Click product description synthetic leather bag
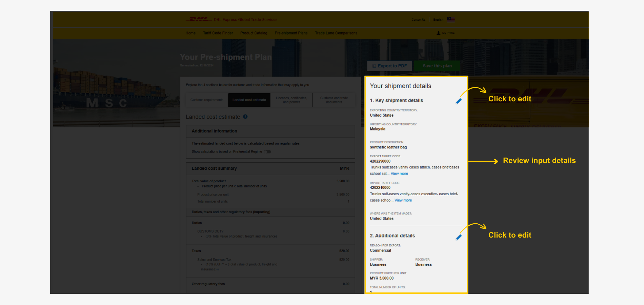644x305 pixels. click(388, 147)
